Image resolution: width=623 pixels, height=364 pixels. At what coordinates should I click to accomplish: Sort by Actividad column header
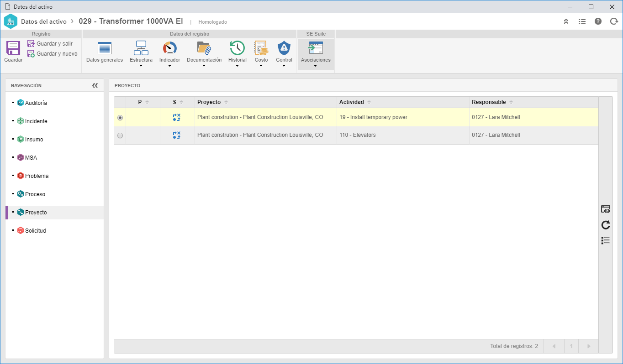pyautogui.click(x=403, y=102)
